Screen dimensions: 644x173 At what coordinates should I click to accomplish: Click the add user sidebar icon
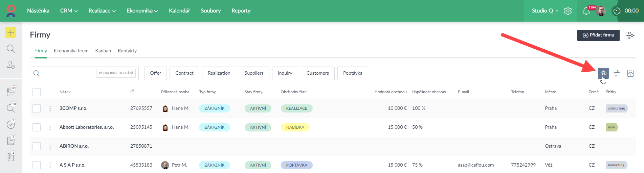(x=11, y=65)
